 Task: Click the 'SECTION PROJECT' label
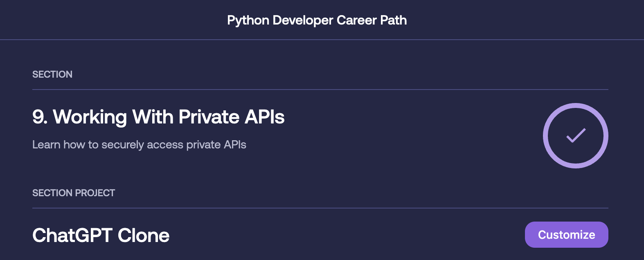coord(74,193)
